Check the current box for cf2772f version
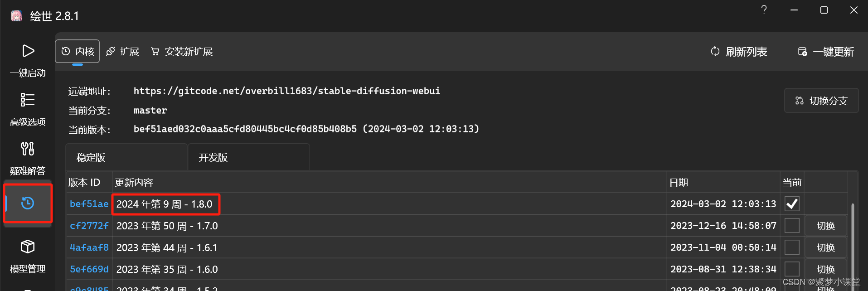Image resolution: width=868 pixels, height=291 pixels. pyautogui.click(x=792, y=226)
